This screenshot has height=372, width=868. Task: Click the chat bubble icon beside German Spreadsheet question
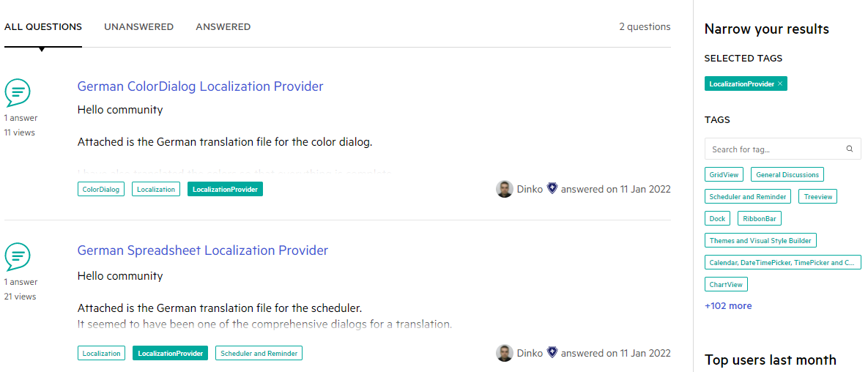coord(18,257)
